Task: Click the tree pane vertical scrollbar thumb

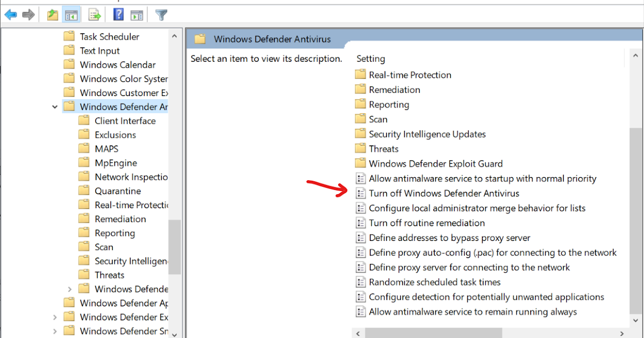Action: (174, 247)
